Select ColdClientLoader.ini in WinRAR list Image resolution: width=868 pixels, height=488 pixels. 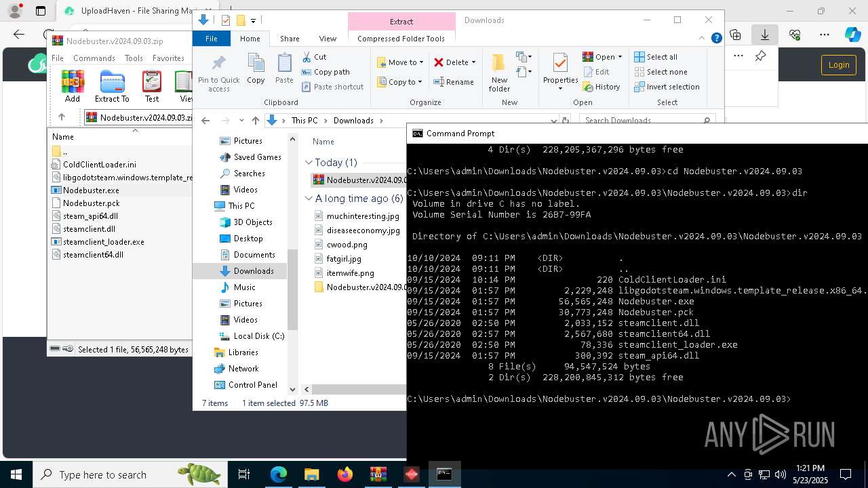pos(100,165)
